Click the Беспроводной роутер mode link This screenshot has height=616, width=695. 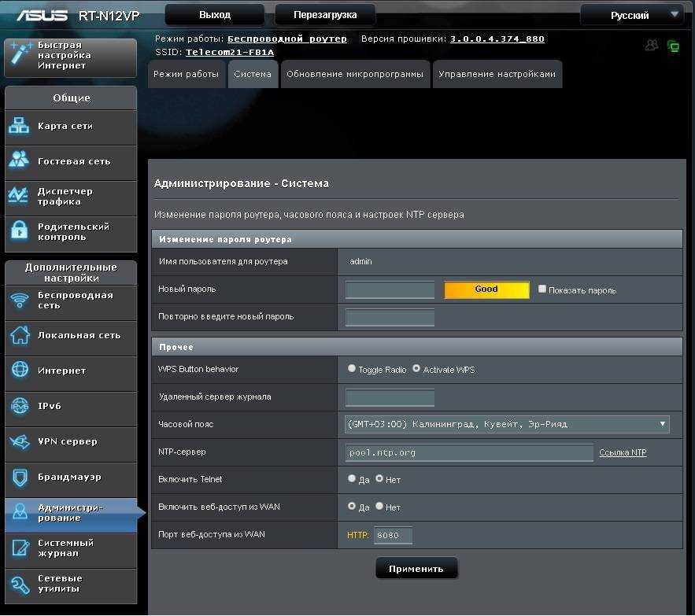coord(287,39)
